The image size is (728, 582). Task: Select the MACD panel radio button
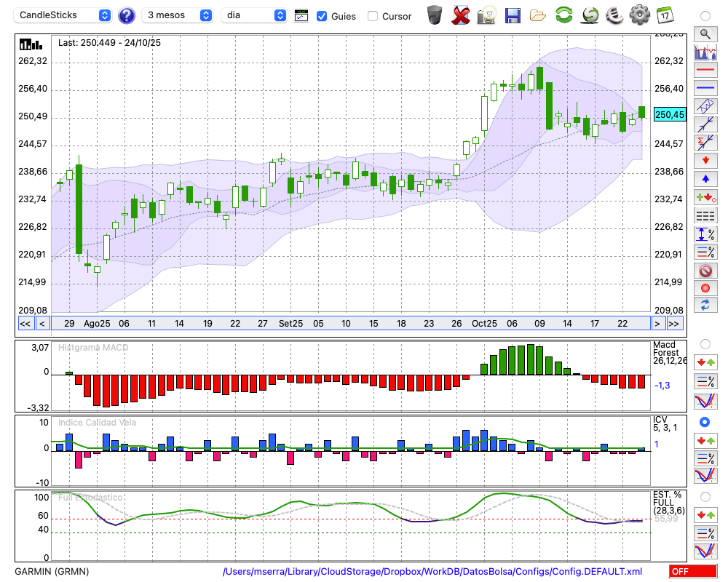coord(705,344)
